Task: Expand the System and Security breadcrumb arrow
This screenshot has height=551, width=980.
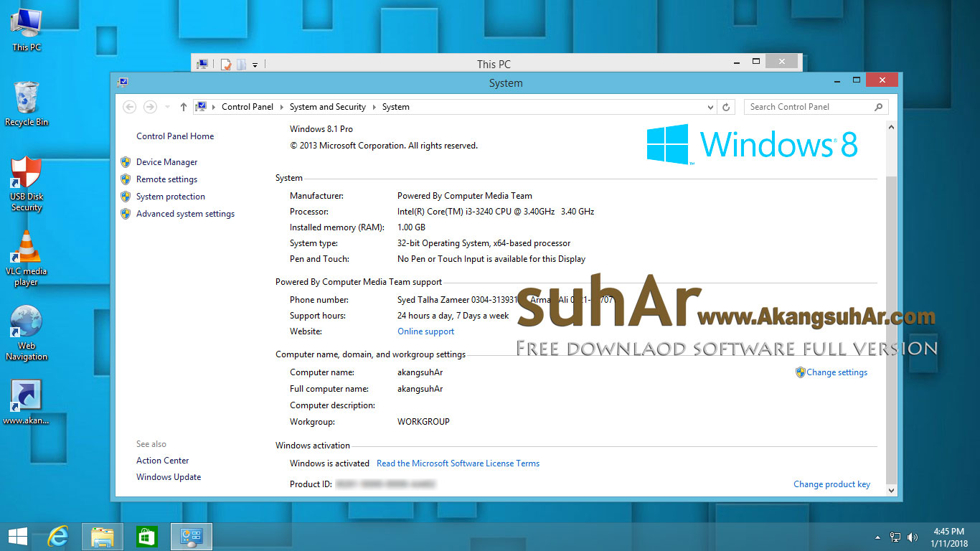Action: tap(374, 107)
